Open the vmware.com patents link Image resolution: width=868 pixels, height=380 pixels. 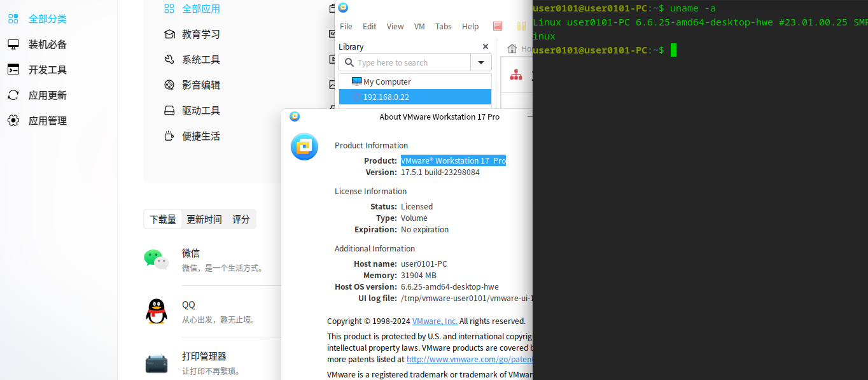(x=470, y=360)
